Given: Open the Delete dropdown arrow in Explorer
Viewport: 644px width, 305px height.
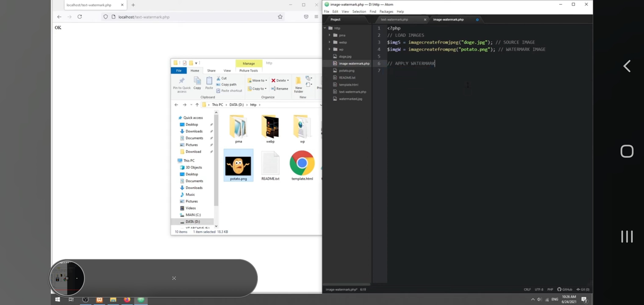Looking at the screenshot, I should (288, 80).
